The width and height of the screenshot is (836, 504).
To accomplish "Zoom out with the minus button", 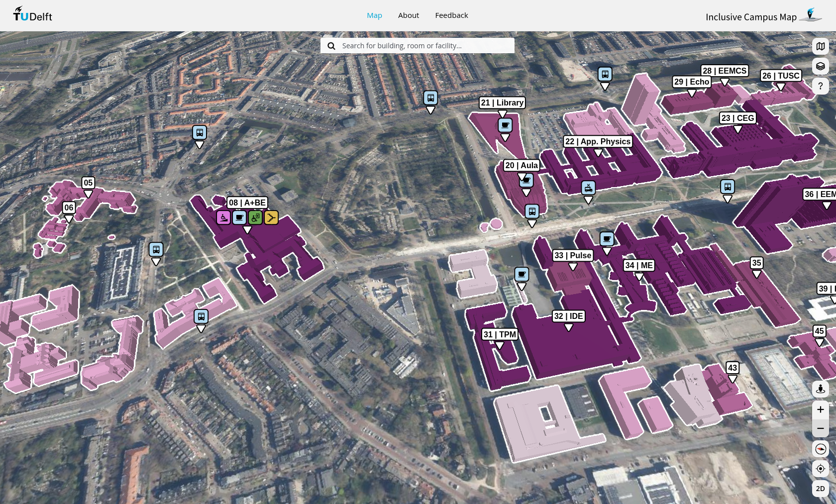I will click(820, 428).
